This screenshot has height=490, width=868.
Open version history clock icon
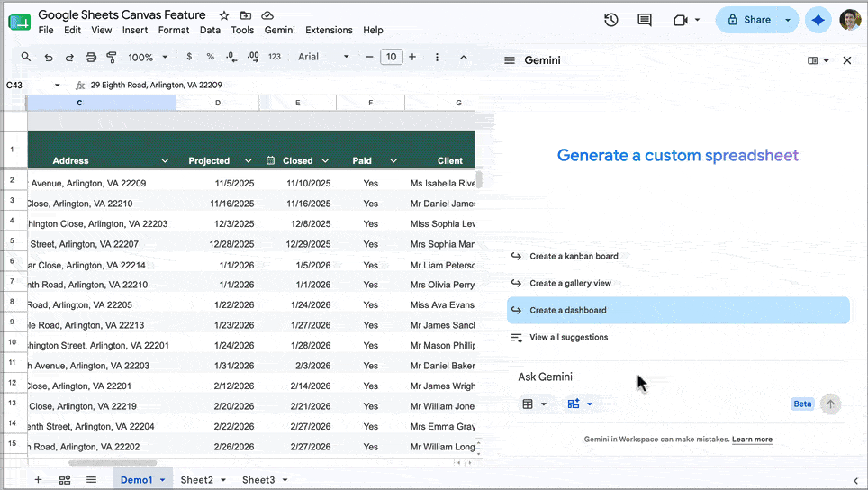click(611, 21)
